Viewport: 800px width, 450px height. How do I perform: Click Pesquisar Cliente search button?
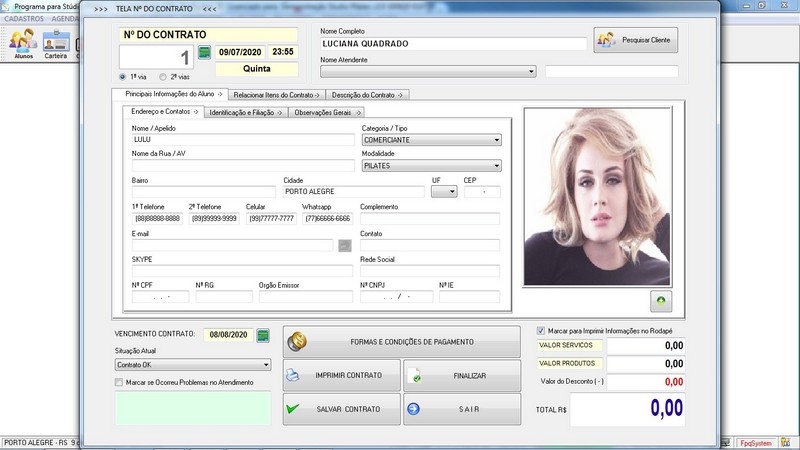click(x=636, y=40)
